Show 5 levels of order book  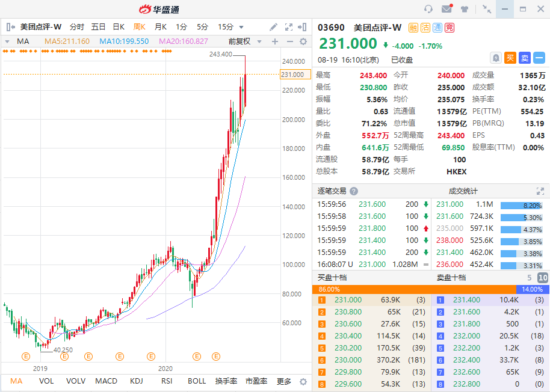[x=530, y=278]
